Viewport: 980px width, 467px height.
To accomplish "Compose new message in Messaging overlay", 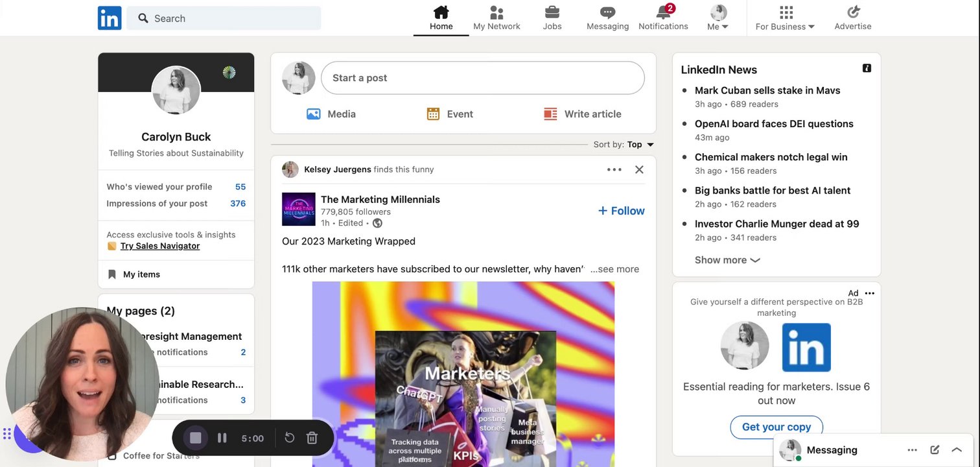I will click(x=935, y=450).
